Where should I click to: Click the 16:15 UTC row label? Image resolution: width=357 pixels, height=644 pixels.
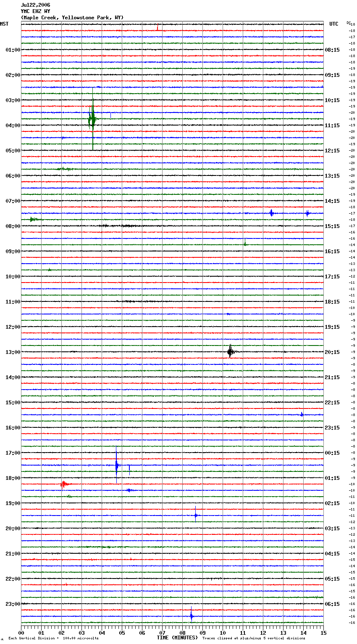click(332, 251)
